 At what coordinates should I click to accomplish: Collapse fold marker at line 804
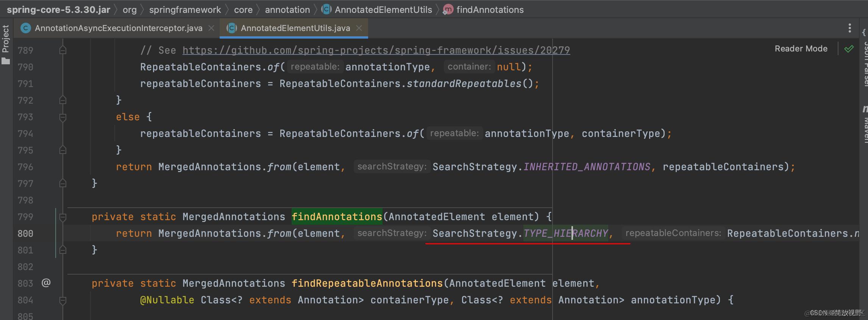point(63,300)
